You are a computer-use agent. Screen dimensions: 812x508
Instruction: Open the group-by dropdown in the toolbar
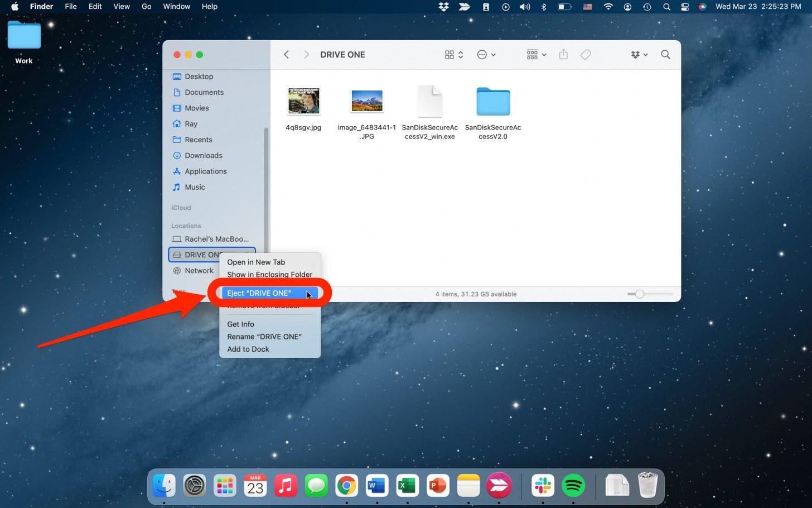(x=535, y=54)
